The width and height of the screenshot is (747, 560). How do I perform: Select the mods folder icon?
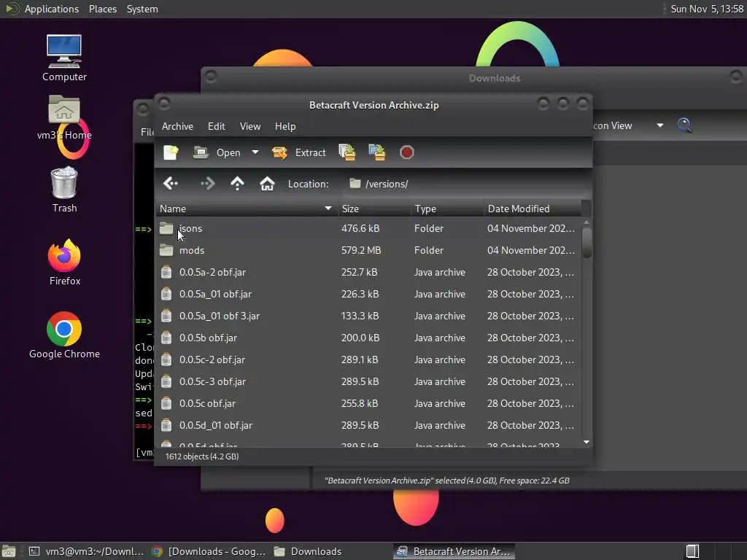point(166,250)
